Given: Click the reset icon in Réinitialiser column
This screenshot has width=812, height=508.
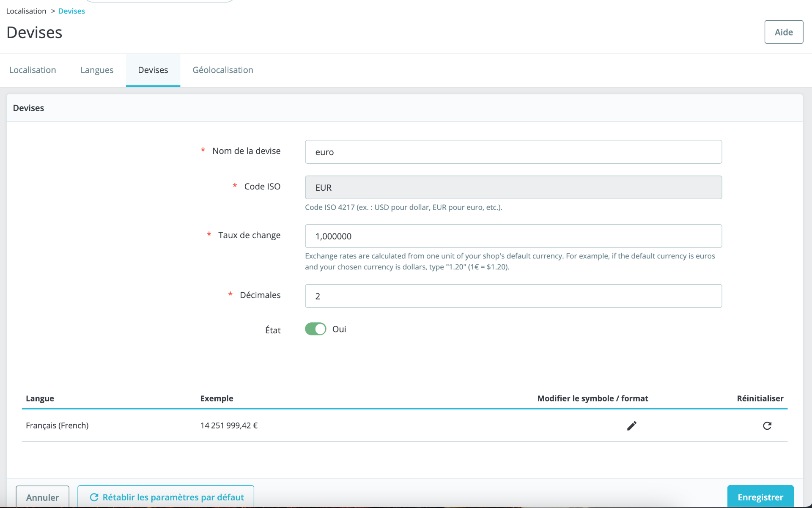Looking at the screenshot, I should pyautogui.click(x=767, y=426).
